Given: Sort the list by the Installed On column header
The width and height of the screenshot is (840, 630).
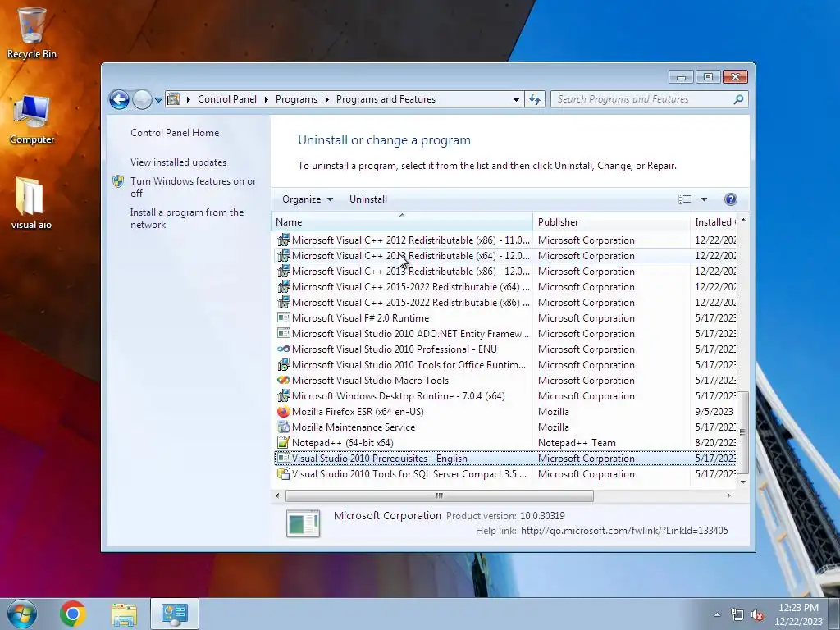Looking at the screenshot, I should [x=714, y=221].
